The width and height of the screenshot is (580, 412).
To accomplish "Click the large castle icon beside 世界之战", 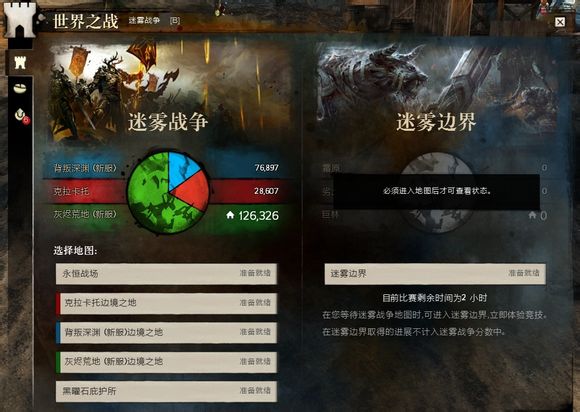I will (x=20, y=20).
